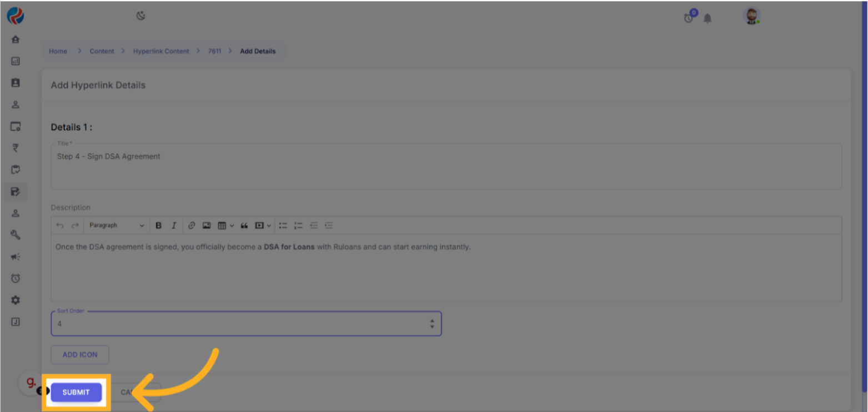Click the Sort Order stepper arrows
Viewport: 868px width, 412px height.
click(432, 324)
